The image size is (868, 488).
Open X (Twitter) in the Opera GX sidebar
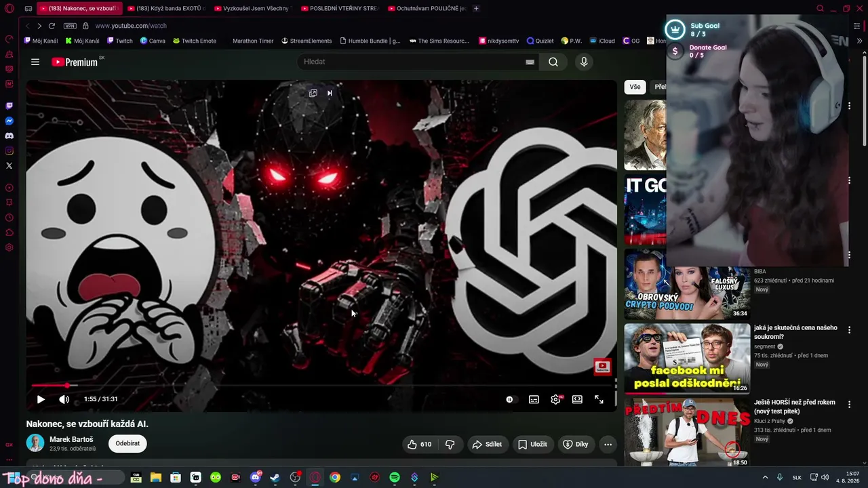(x=9, y=165)
